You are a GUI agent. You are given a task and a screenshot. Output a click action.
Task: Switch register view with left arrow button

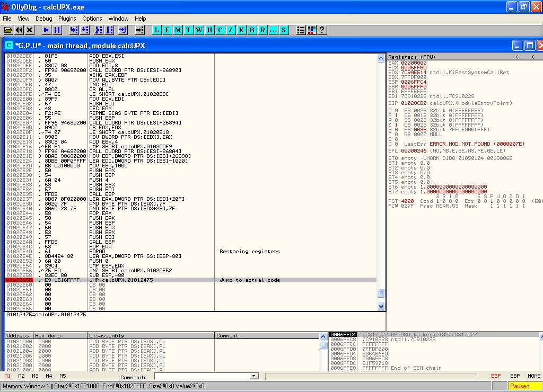517,57
